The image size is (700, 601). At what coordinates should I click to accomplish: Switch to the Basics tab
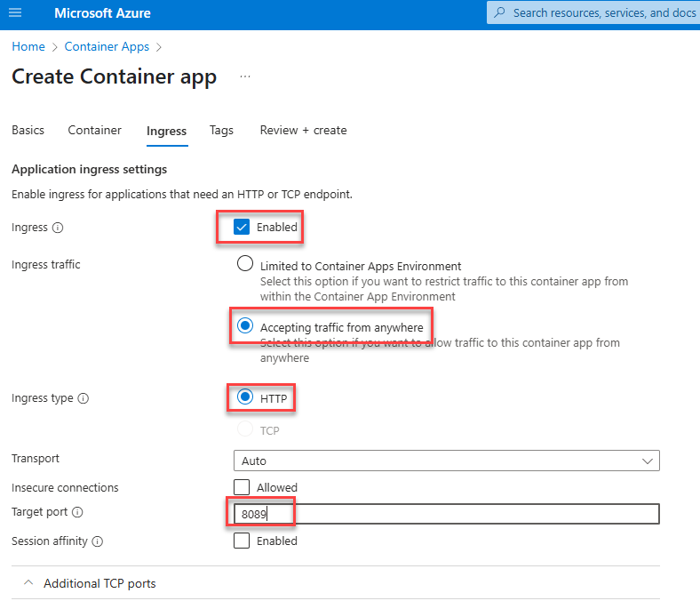[28, 131]
